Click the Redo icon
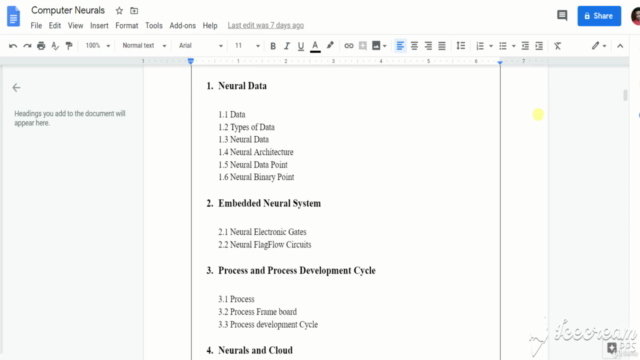The image size is (640, 360). click(27, 46)
